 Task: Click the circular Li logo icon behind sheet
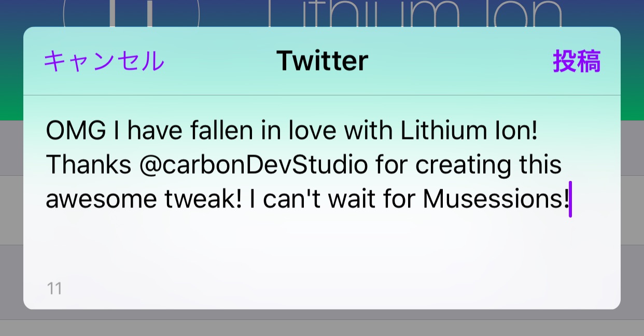131,13
